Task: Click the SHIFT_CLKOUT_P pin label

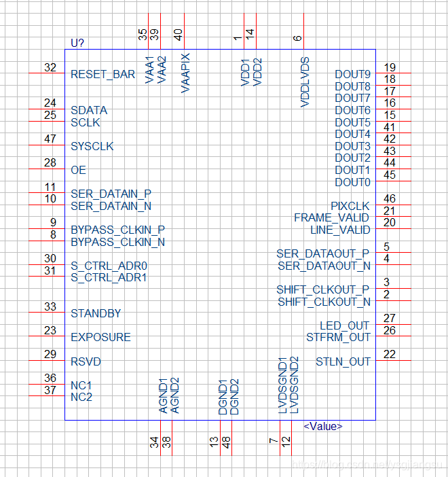Action: [x=323, y=289]
